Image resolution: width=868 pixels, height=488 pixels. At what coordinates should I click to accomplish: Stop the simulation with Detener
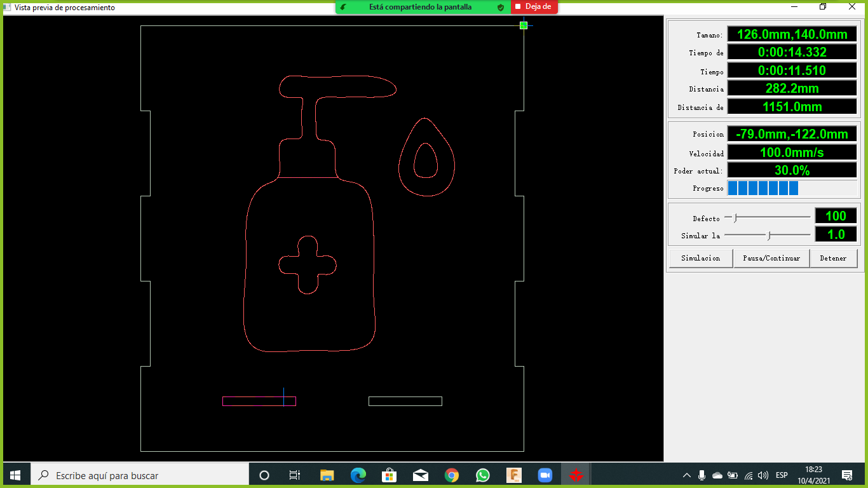click(x=834, y=259)
